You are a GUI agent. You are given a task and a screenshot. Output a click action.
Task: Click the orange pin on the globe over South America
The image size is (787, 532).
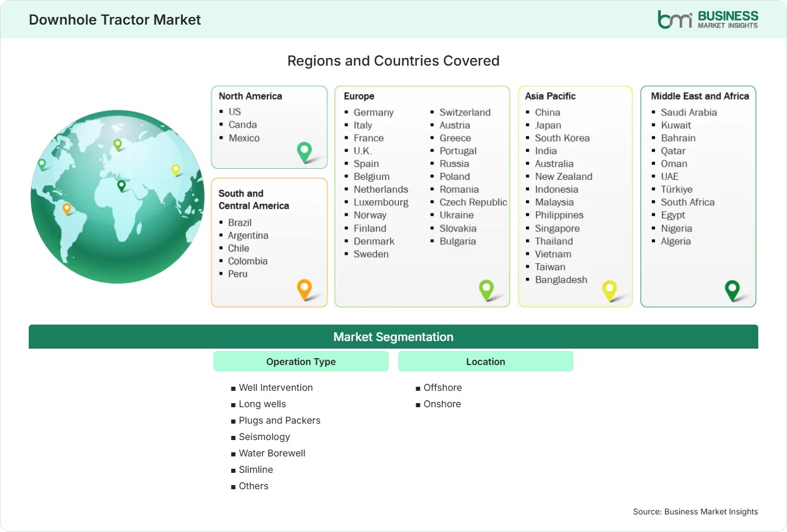coord(67,208)
